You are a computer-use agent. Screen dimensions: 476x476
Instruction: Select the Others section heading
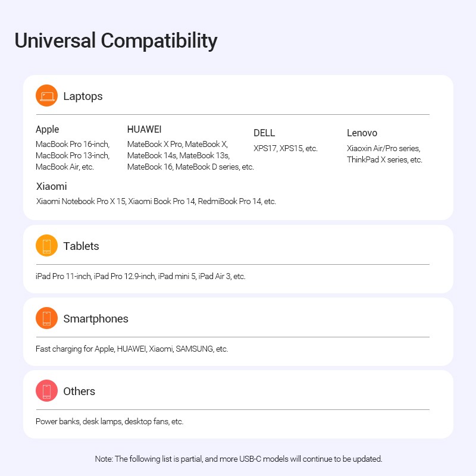tap(79, 392)
